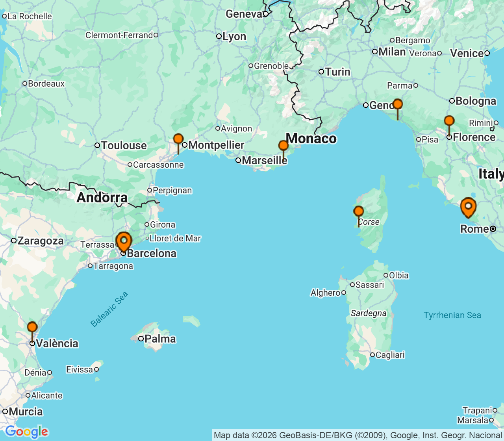The image size is (504, 441).
Task: Open the Google logo link
Action: 26,432
